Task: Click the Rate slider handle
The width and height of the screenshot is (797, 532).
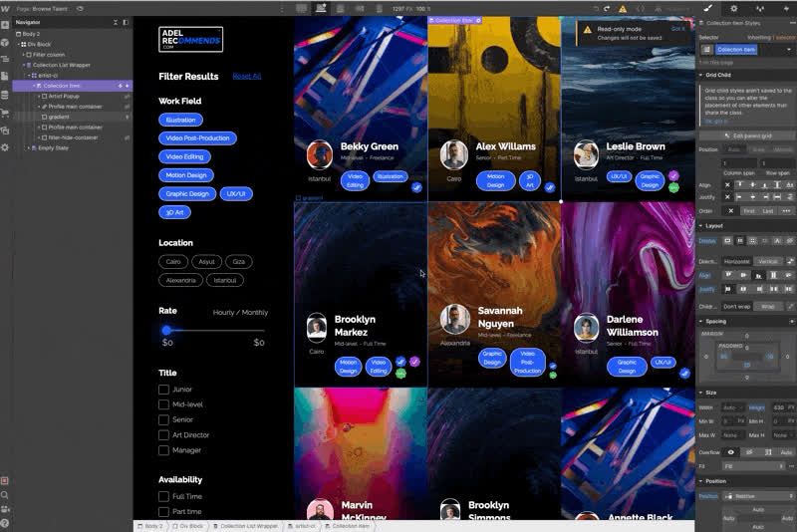Action: pyautogui.click(x=166, y=330)
